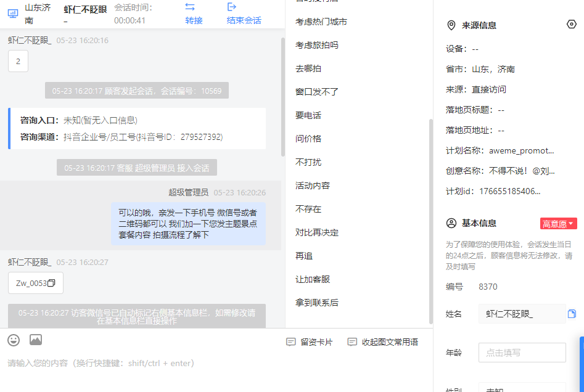584x392 pixels.
Task: Click the location pin icon beside 来源信息
Action: pos(451,25)
